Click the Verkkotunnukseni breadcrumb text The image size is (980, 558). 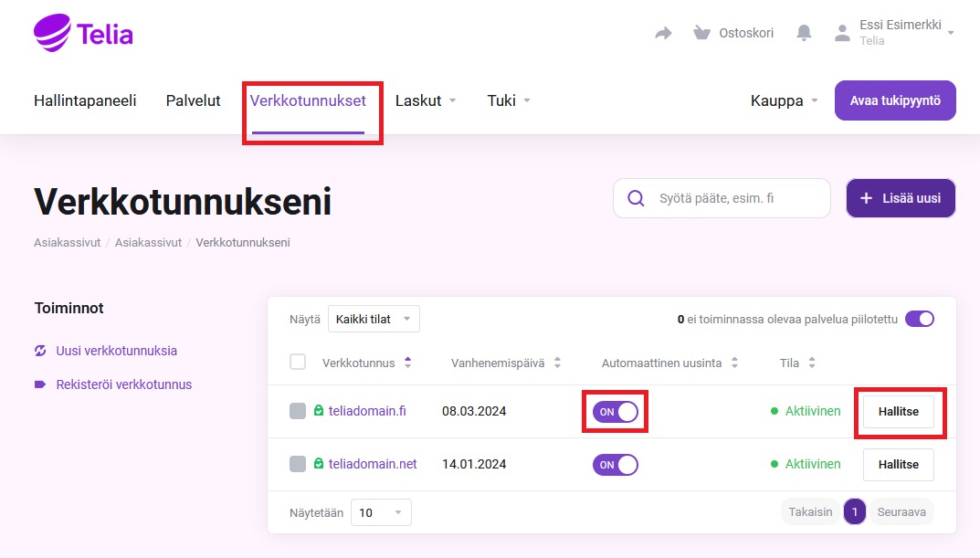tap(243, 242)
